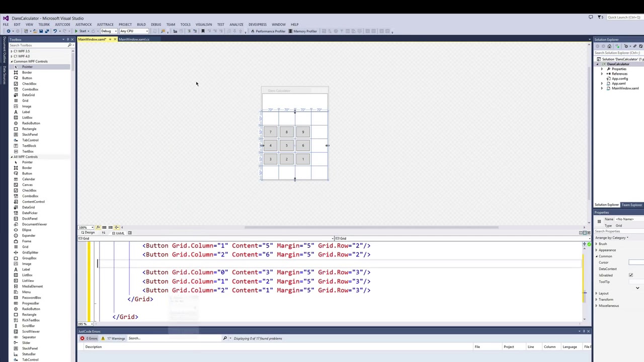
Task: Open the MainWindow.xaml.cs tab
Action: coord(134,39)
